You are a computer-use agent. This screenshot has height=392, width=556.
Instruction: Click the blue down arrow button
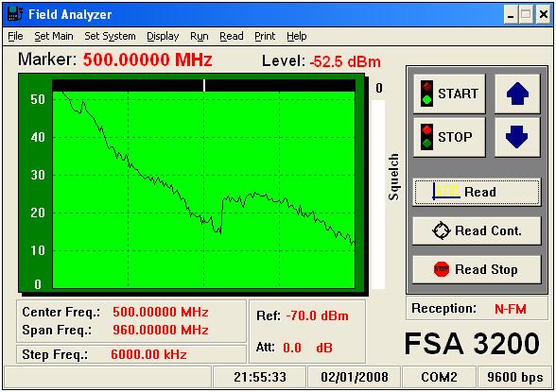tap(517, 137)
